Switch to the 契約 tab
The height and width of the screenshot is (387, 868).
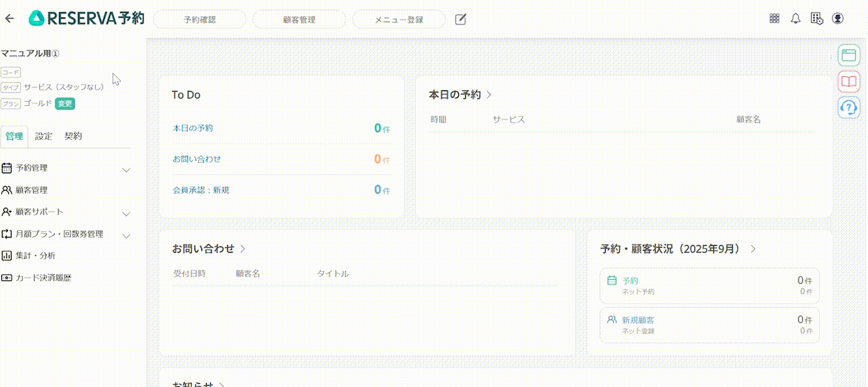click(x=73, y=136)
